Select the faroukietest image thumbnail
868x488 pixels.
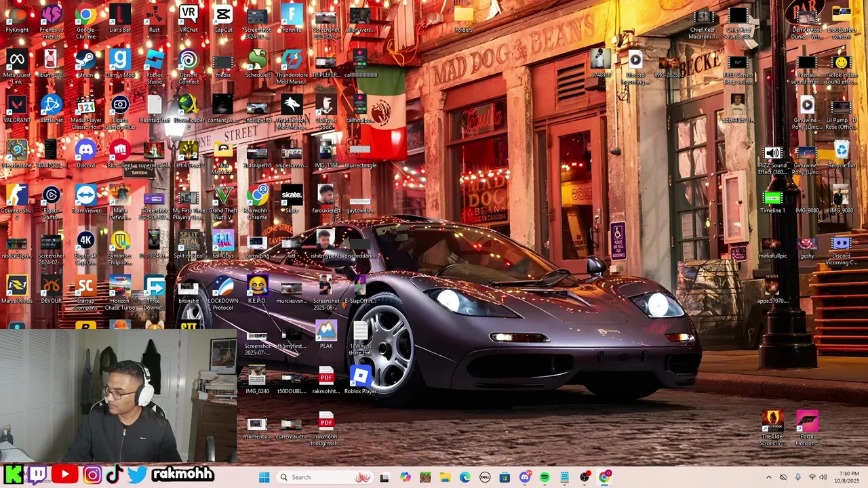[326, 200]
